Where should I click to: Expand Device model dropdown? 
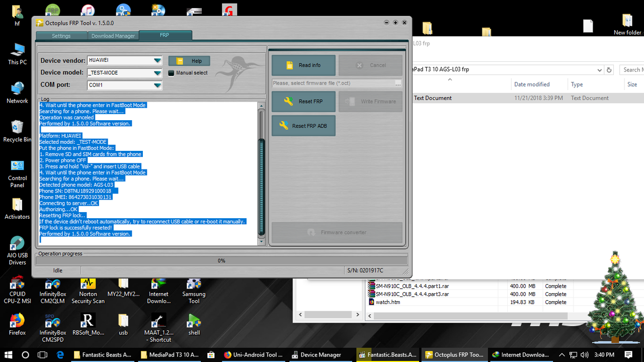tap(157, 73)
